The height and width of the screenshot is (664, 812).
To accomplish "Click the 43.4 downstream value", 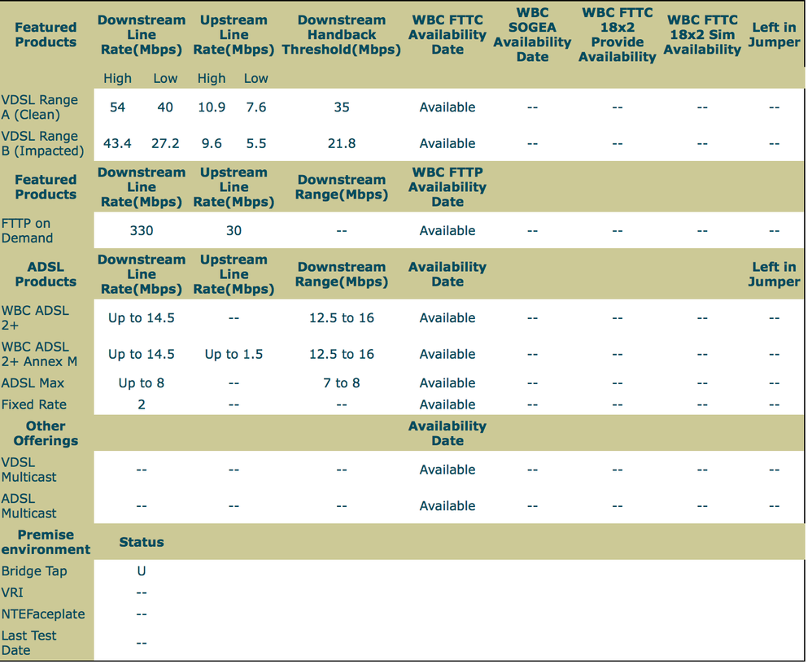I will pos(117,143).
